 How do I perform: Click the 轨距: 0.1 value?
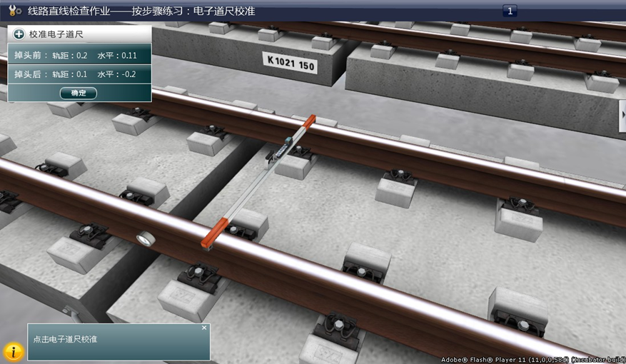pyautogui.click(x=71, y=74)
